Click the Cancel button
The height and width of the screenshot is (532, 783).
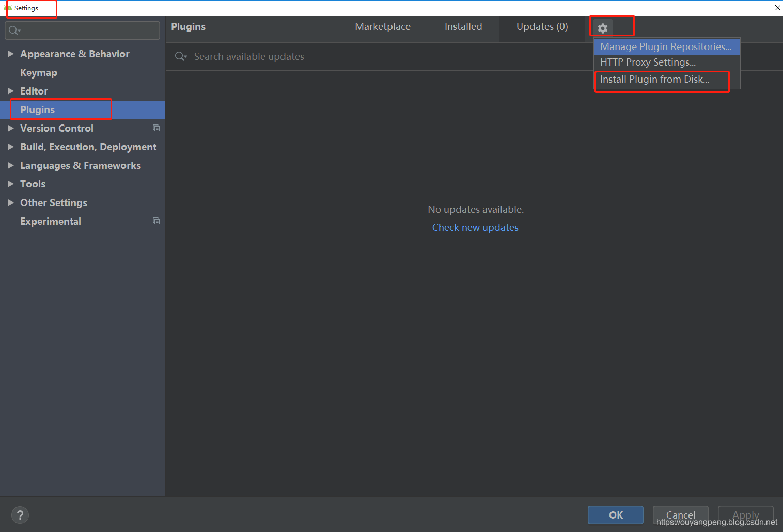click(681, 515)
